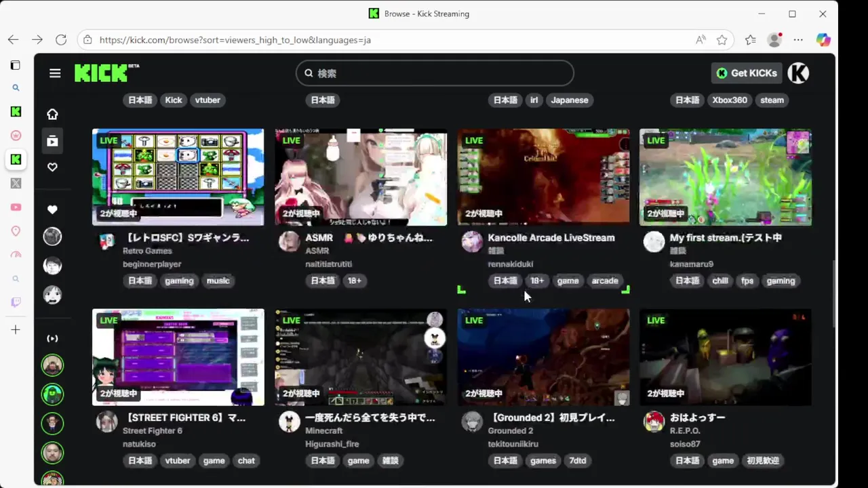Click the arcade tag

coord(605,281)
